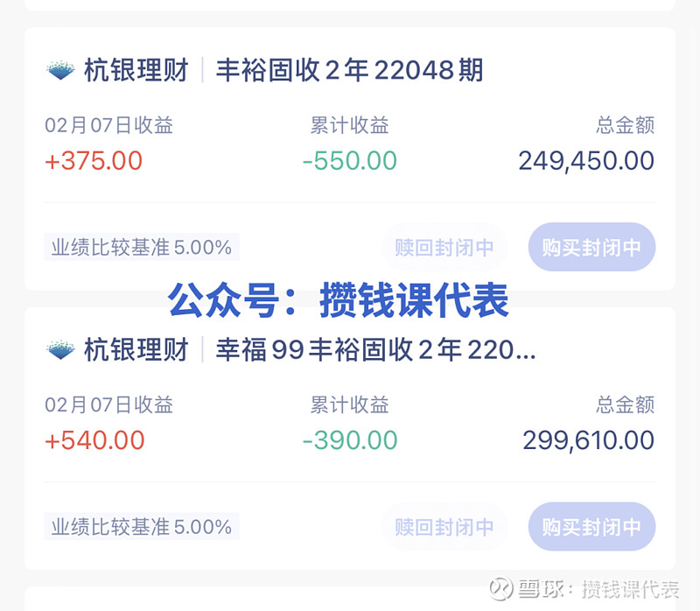The height and width of the screenshot is (611, 700).
Task: Click the 总金额 label on the 幸福99 card
Action: coord(625,404)
